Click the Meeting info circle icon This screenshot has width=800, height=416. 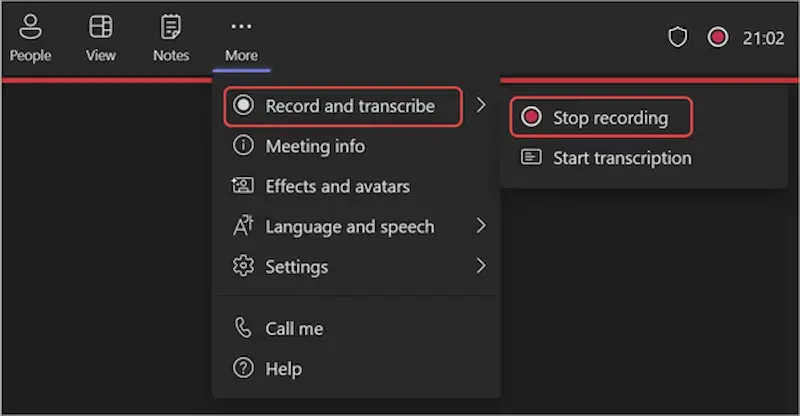click(243, 146)
